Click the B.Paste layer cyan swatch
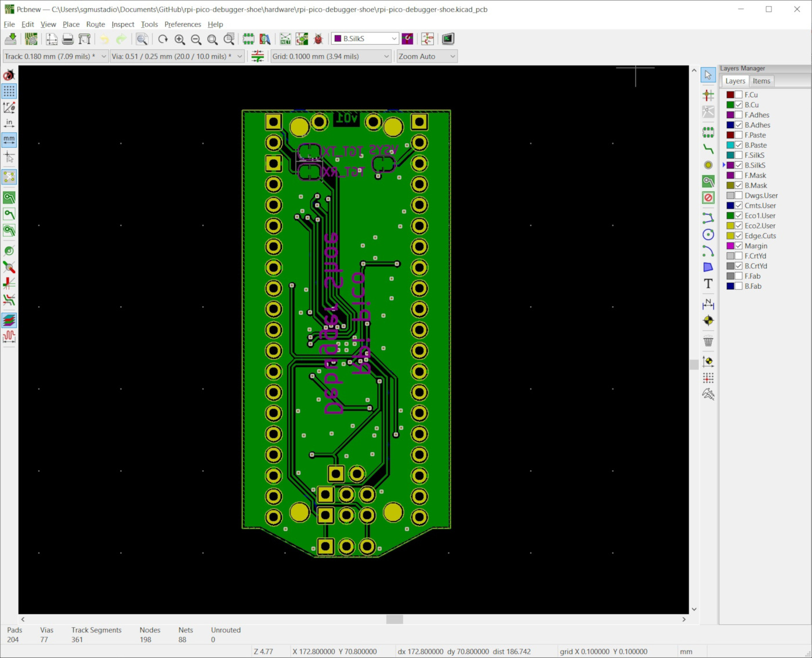This screenshot has width=812, height=658. (730, 145)
